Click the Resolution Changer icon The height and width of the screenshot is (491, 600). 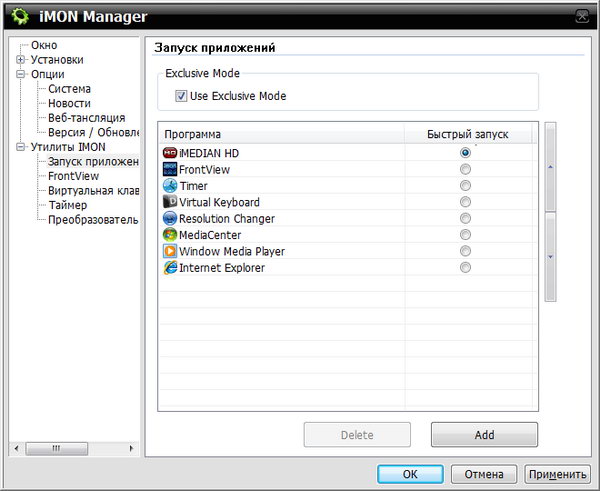click(x=170, y=218)
